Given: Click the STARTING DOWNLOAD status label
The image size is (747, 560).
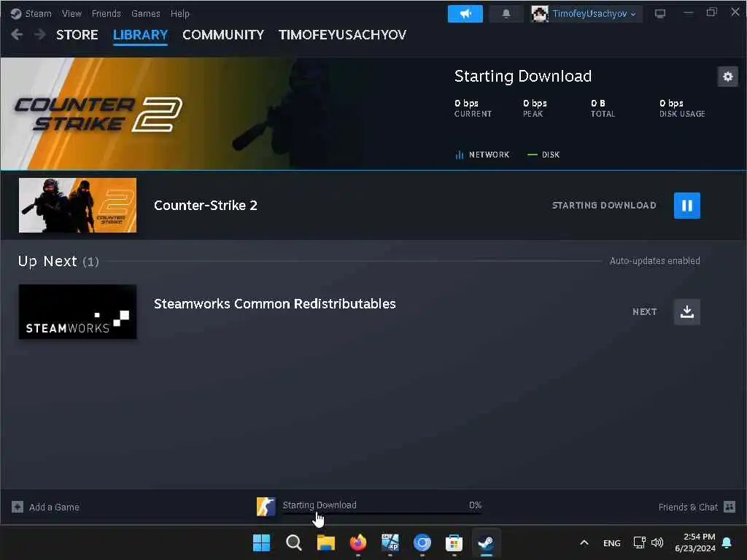Looking at the screenshot, I should 604,205.
